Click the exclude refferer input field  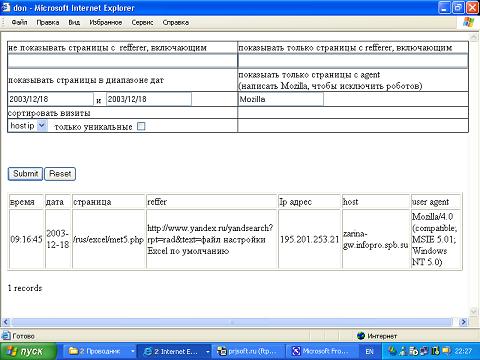pyautogui.click(x=122, y=61)
